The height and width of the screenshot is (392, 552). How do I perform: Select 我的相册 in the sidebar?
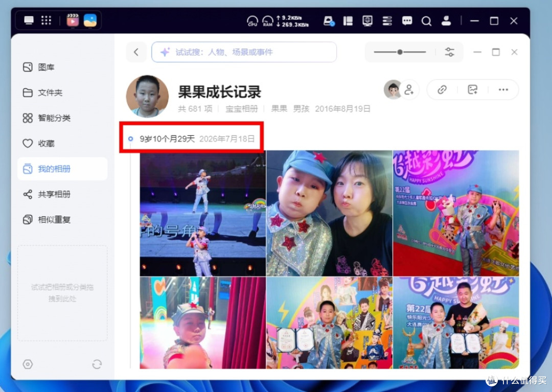(x=62, y=169)
